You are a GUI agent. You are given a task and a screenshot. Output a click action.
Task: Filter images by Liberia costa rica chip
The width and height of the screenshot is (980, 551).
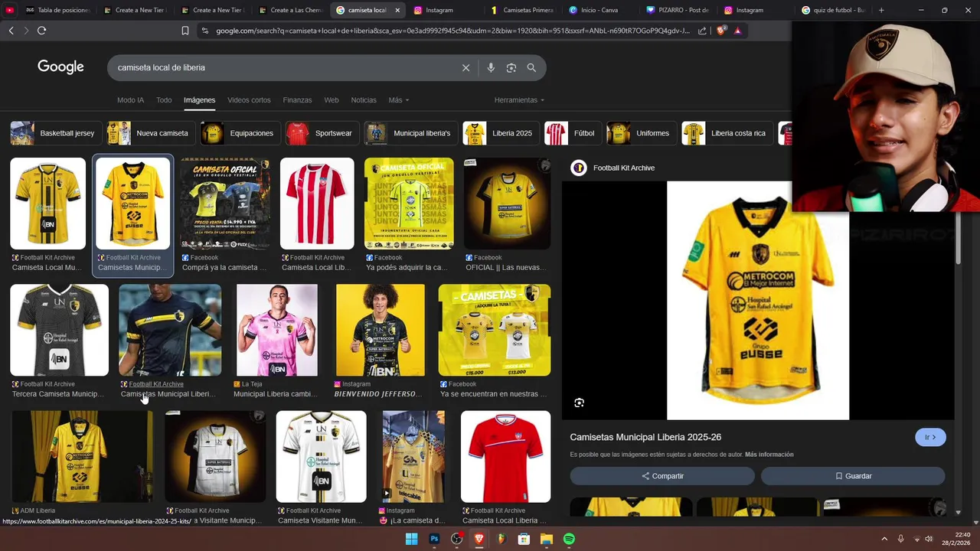click(726, 133)
